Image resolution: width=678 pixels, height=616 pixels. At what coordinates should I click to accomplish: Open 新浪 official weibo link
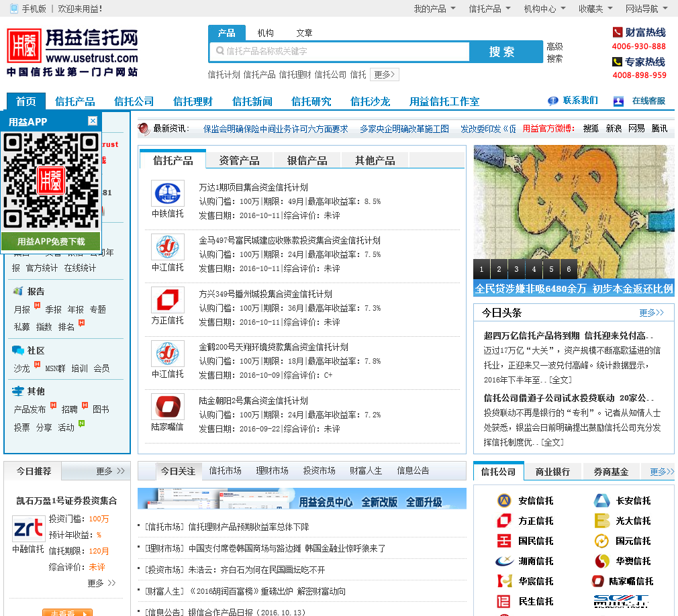coord(614,128)
